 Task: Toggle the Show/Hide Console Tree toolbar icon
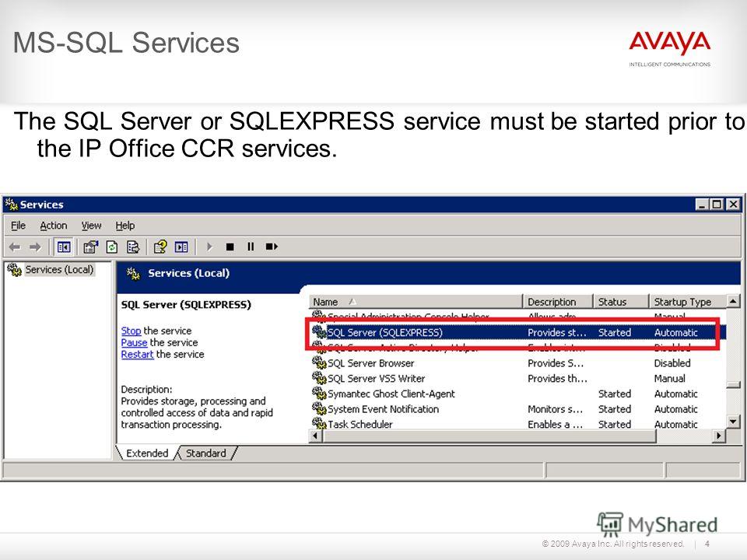pyautogui.click(x=64, y=247)
